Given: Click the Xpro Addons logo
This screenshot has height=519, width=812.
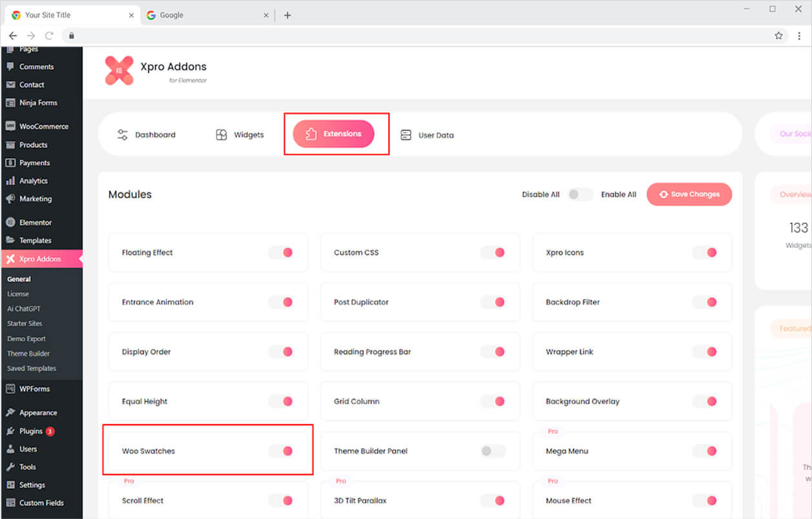Looking at the screenshot, I should [x=119, y=70].
